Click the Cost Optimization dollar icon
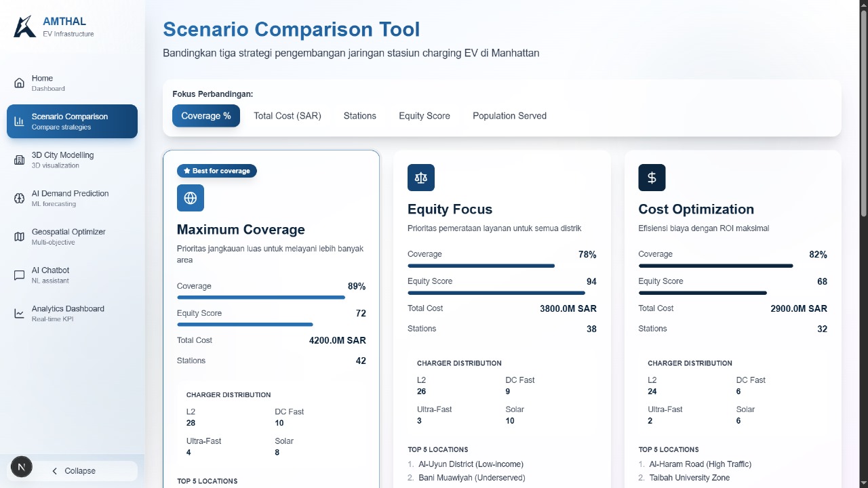 [652, 178]
